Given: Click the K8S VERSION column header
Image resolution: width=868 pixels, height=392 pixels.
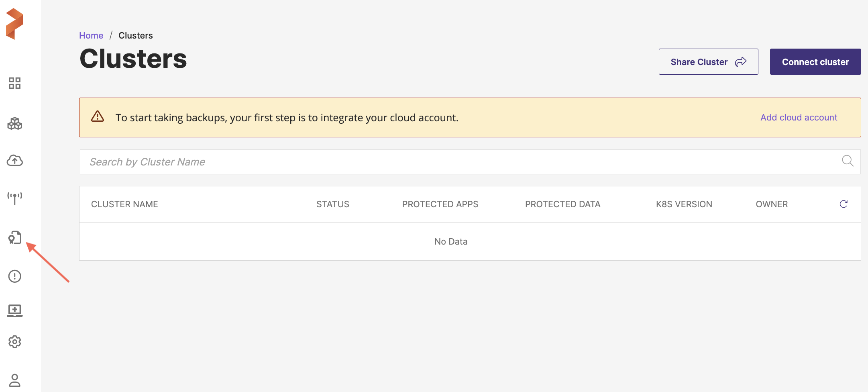Looking at the screenshot, I should coord(684,204).
